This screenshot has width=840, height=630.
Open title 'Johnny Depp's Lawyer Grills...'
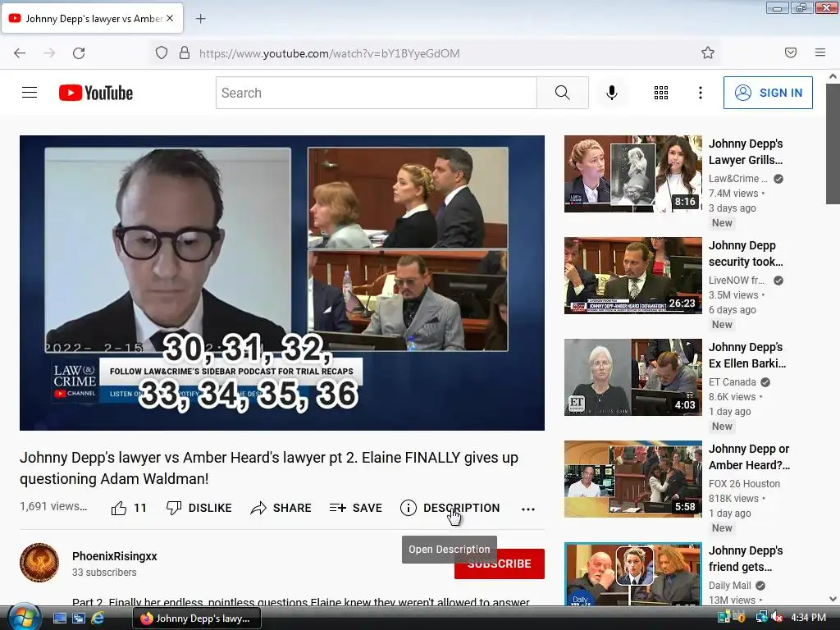[746, 152]
